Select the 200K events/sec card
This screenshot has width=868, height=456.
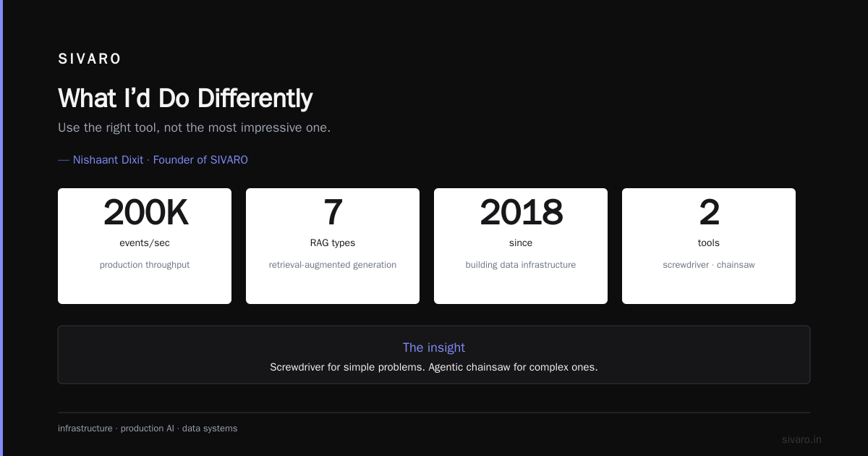[145, 246]
